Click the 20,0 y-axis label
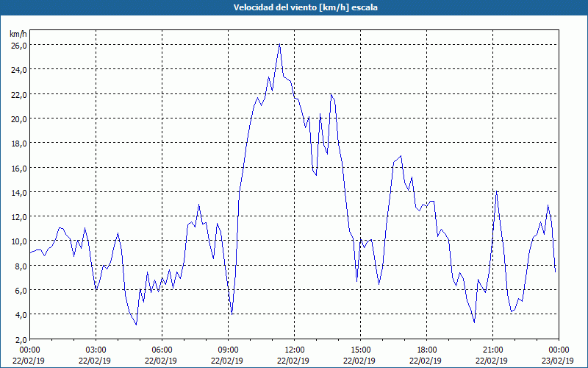The height and width of the screenshot is (368, 588). click(19, 119)
